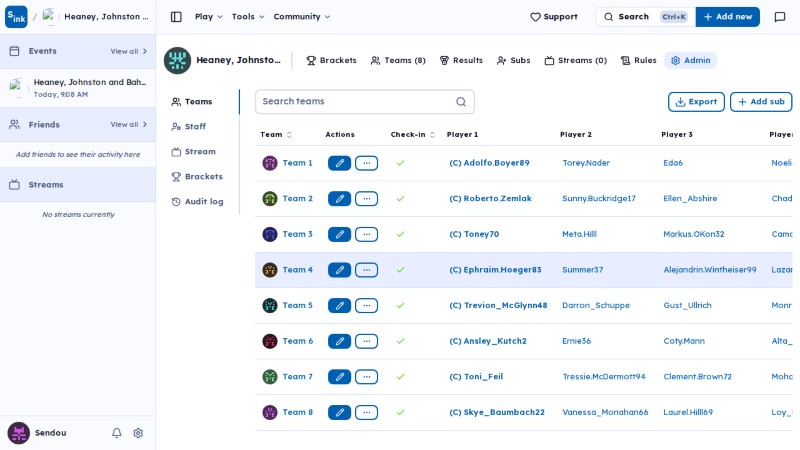Toggle the sidebar panel icon
Screen dimensions: 800x450
pyautogui.click(x=176, y=17)
